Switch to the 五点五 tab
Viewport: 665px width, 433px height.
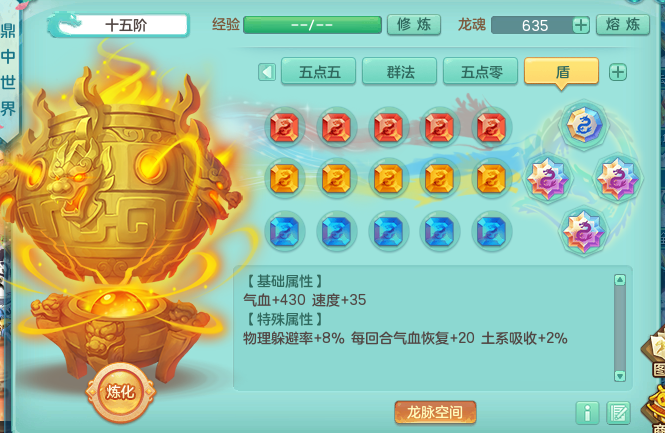click(319, 72)
